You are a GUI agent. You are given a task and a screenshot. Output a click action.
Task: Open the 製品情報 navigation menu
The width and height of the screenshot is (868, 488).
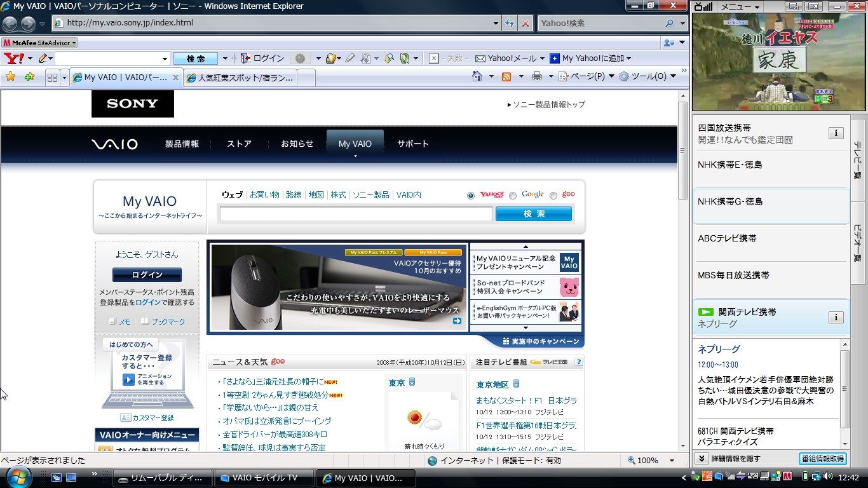pos(182,144)
